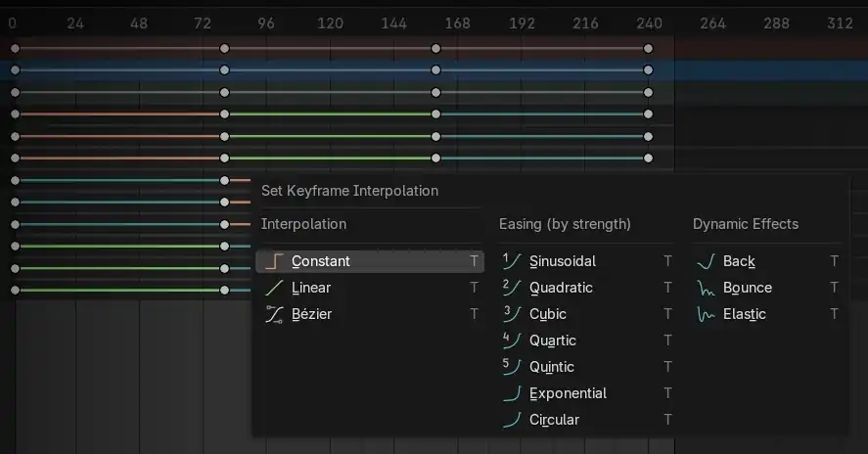Click the Linear interpolation line icon
This screenshot has height=454, width=868.
(275, 288)
